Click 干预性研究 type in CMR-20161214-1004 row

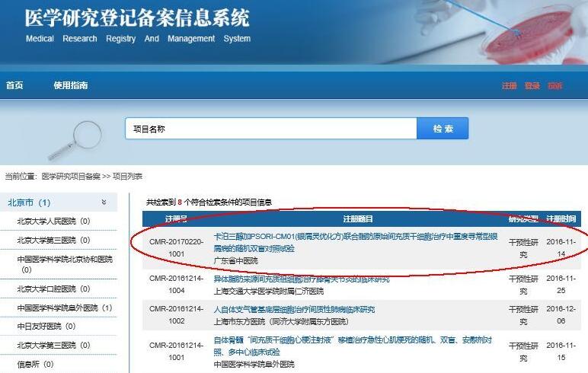click(x=523, y=285)
